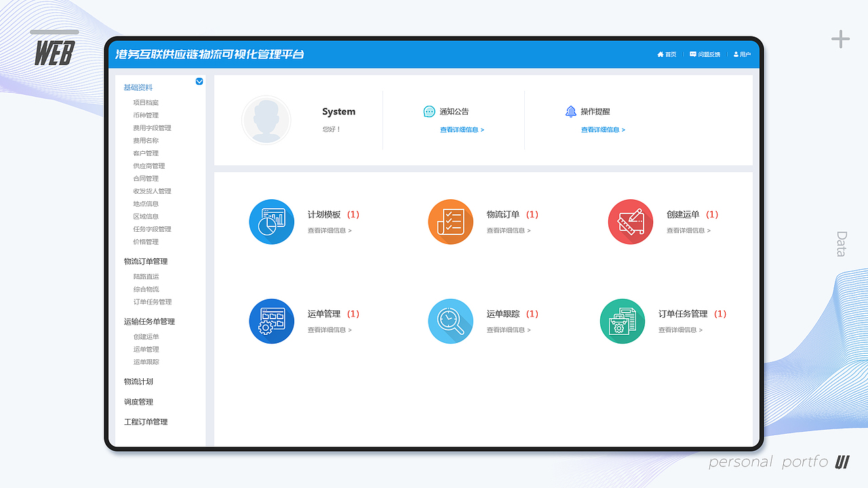
Task: Open 任务字段管理 in sidebar
Action: [x=152, y=229]
